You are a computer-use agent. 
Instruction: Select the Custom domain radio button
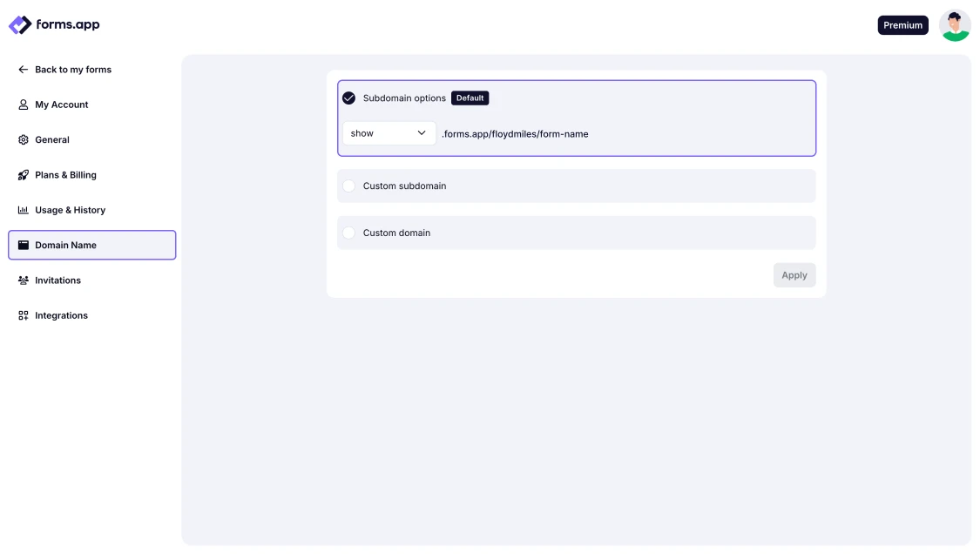tap(348, 233)
